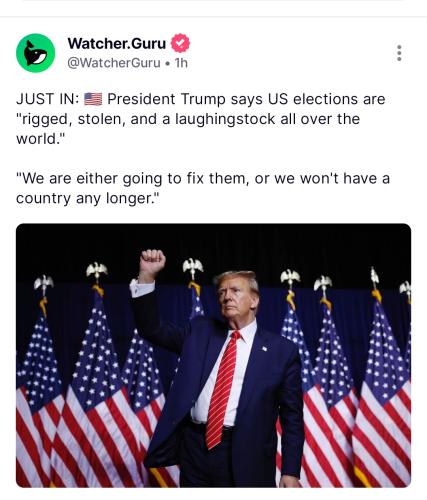Click the "country any longer" line

click(88, 199)
